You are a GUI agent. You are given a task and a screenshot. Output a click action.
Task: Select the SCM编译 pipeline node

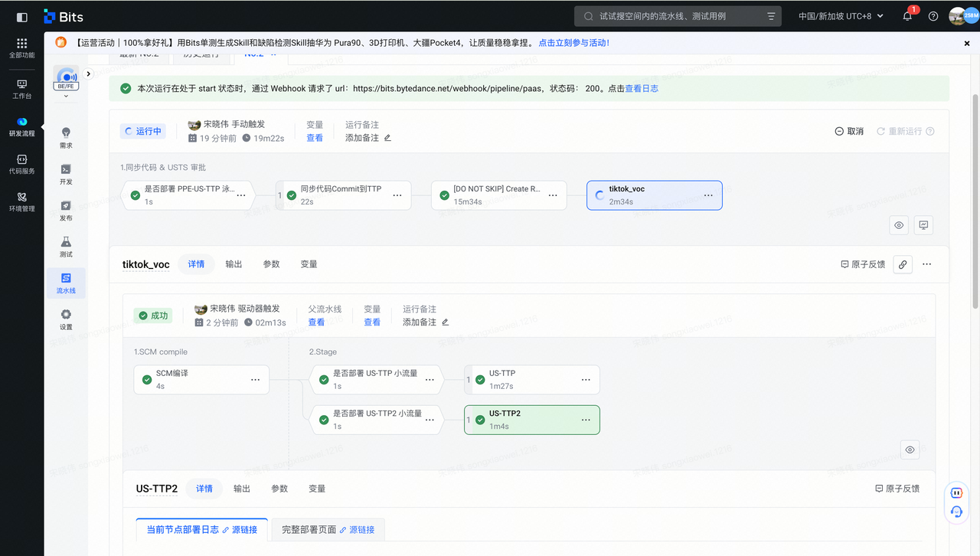coord(201,380)
